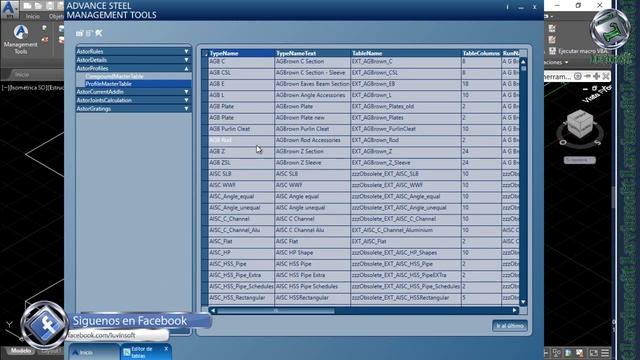
Task: Click the horizontal scrollbar thumb of the table
Action: click(276, 311)
